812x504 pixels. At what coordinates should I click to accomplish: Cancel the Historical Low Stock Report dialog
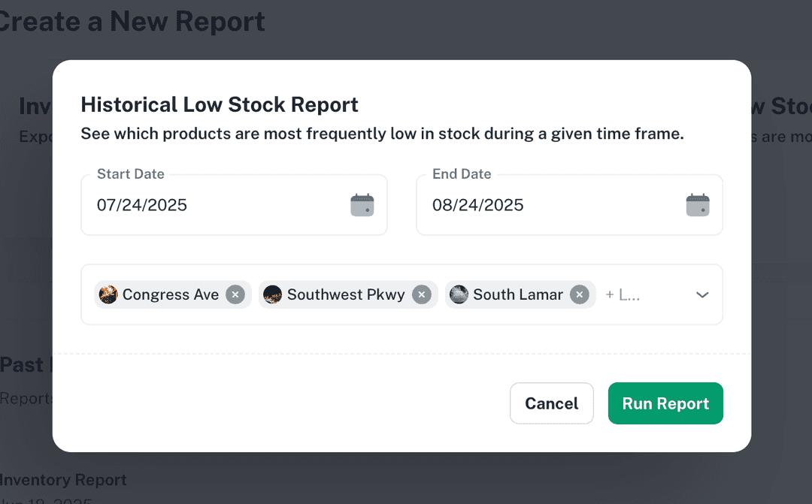[x=551, y=403]
